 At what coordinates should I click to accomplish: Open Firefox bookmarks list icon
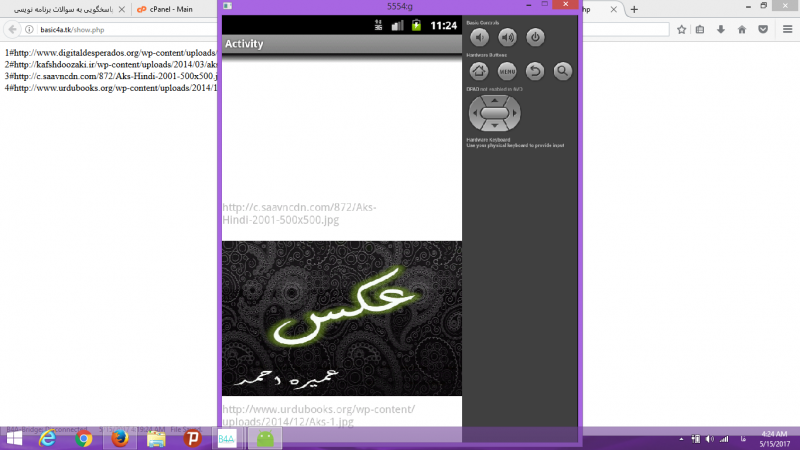700,30
